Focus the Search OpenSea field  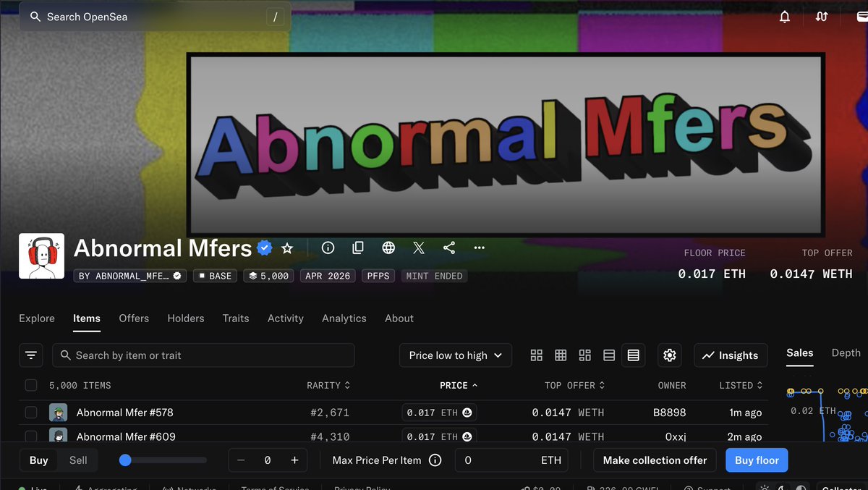click(156, 17)
